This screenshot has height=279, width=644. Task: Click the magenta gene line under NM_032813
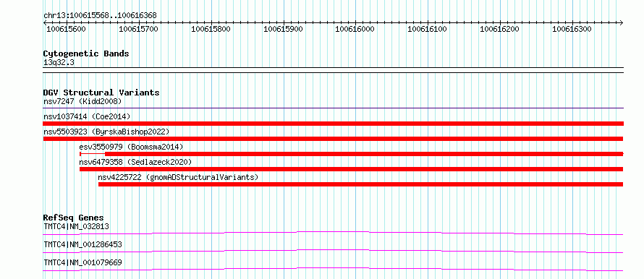334,232
